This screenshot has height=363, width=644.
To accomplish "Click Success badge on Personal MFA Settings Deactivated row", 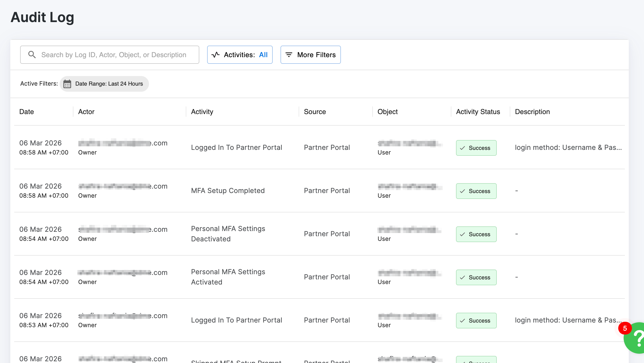I will coord(476,234).
